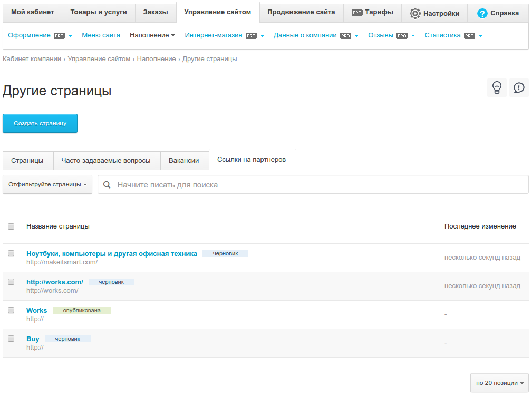Open the Часто задаваемые вопросы tab

pos(106,161)
